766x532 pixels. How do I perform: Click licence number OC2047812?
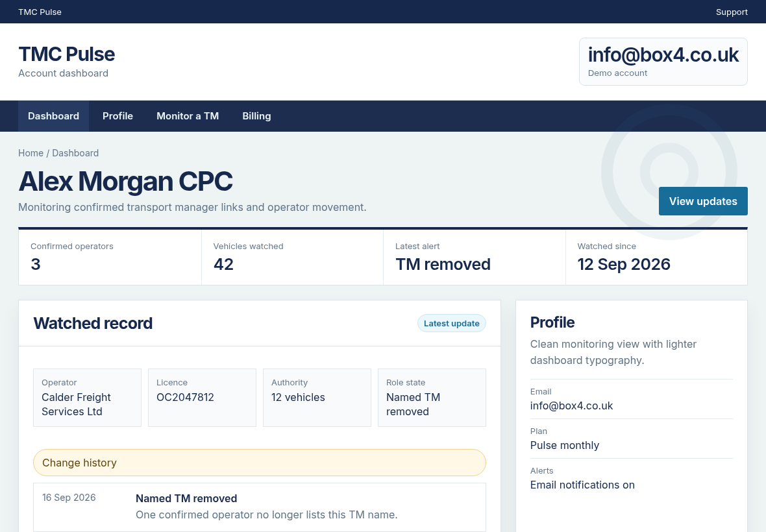[185, 397]
